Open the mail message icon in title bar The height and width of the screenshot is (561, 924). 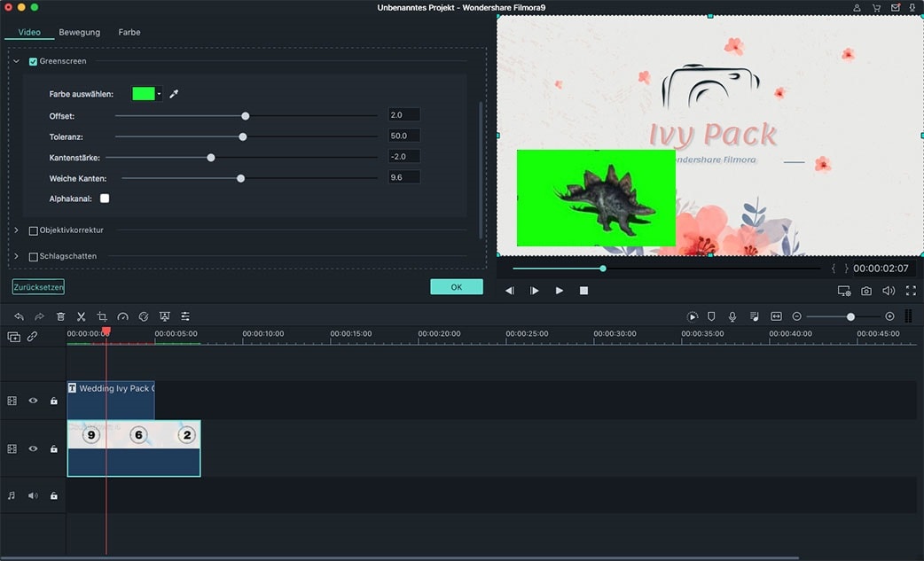tap(896, 8)
